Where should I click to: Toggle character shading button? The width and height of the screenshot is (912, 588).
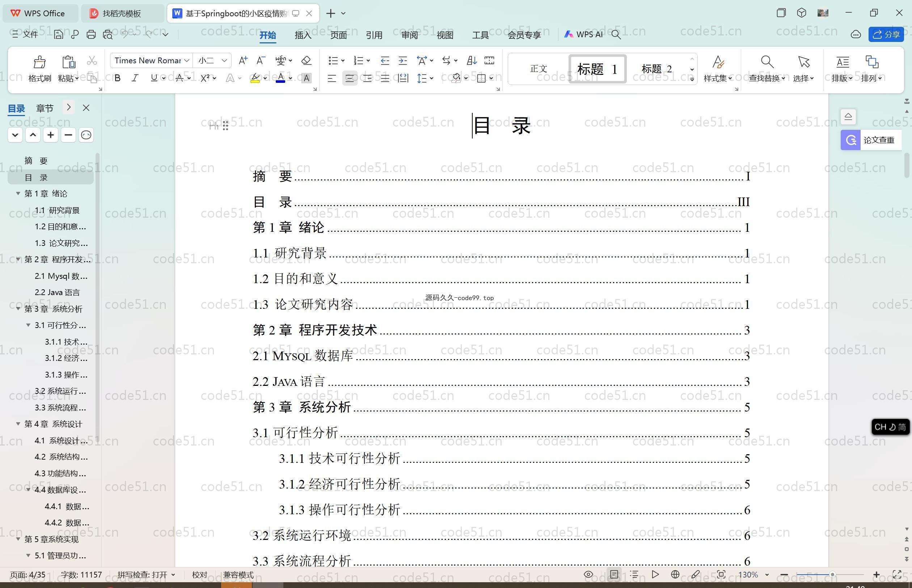[x=307, y=78]
